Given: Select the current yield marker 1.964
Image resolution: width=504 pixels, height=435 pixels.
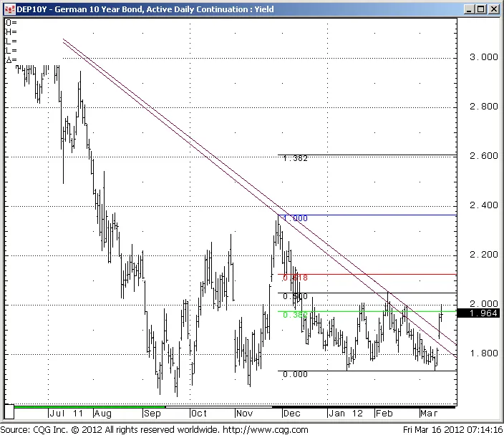Looking at the screenshot, I should 476,313.
